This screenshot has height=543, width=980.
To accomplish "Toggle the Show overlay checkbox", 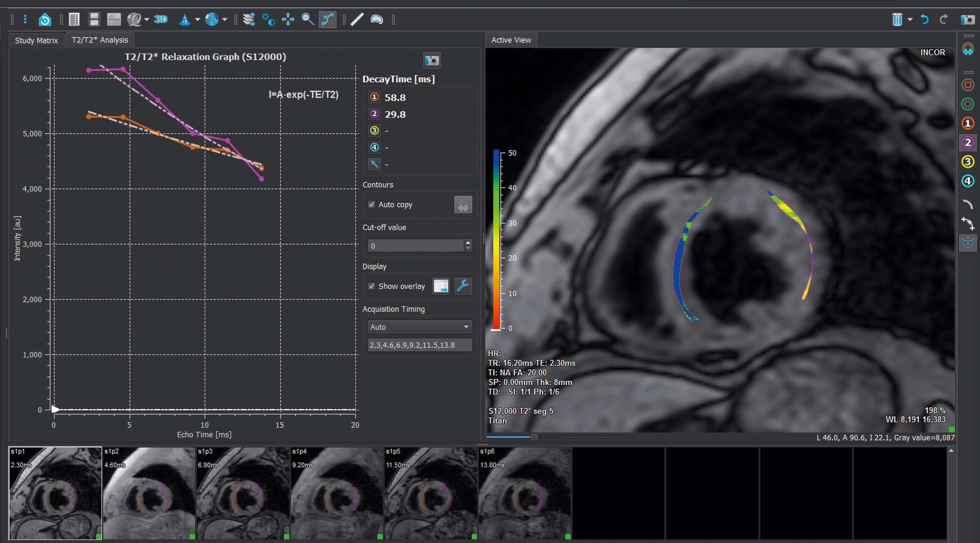I will (372, 286).
